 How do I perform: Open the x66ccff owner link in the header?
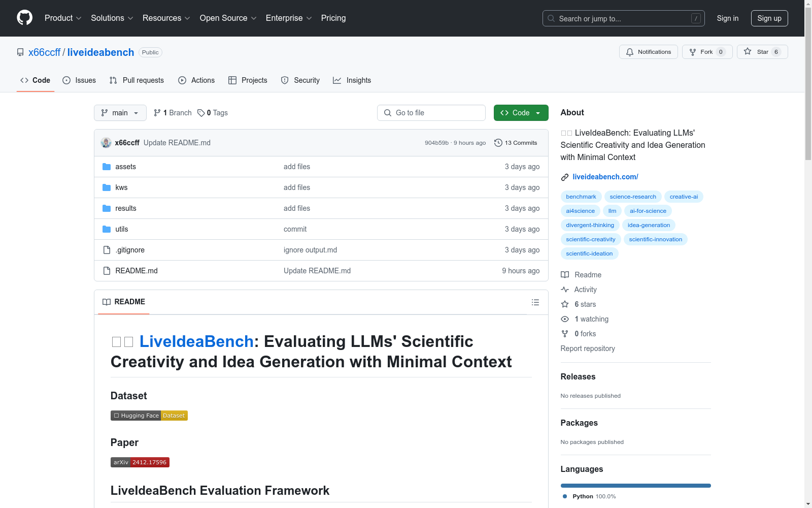coord(44,52)
